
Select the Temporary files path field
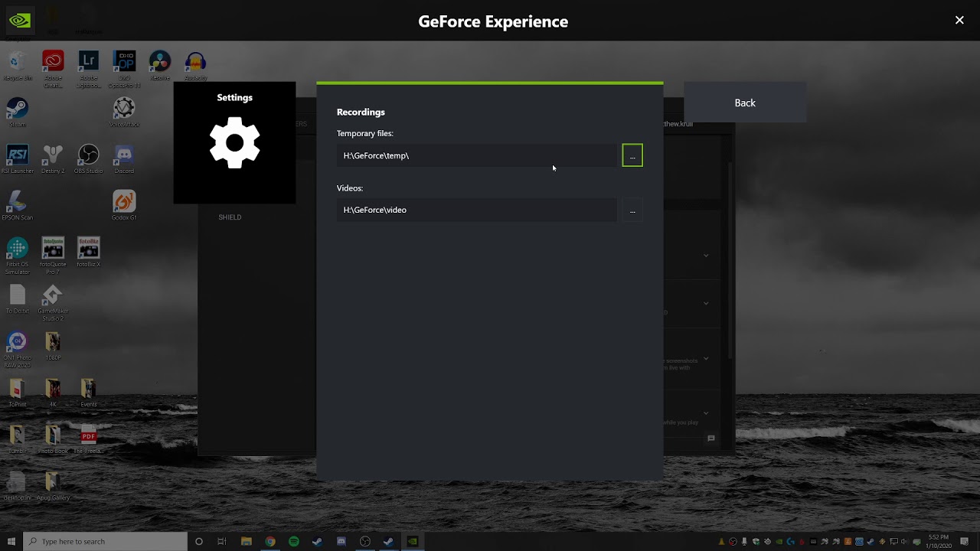477,155
